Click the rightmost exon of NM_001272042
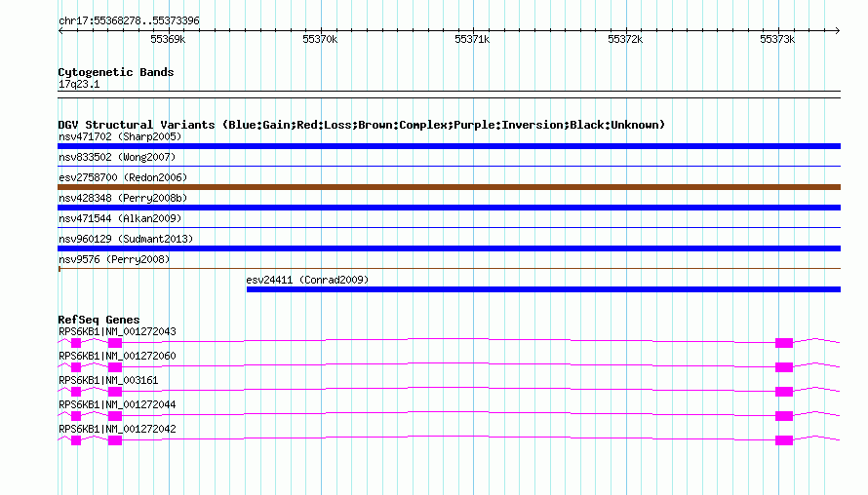Image resolution: width=868 pixels, height=495 pixels. (x=784, y=440)
